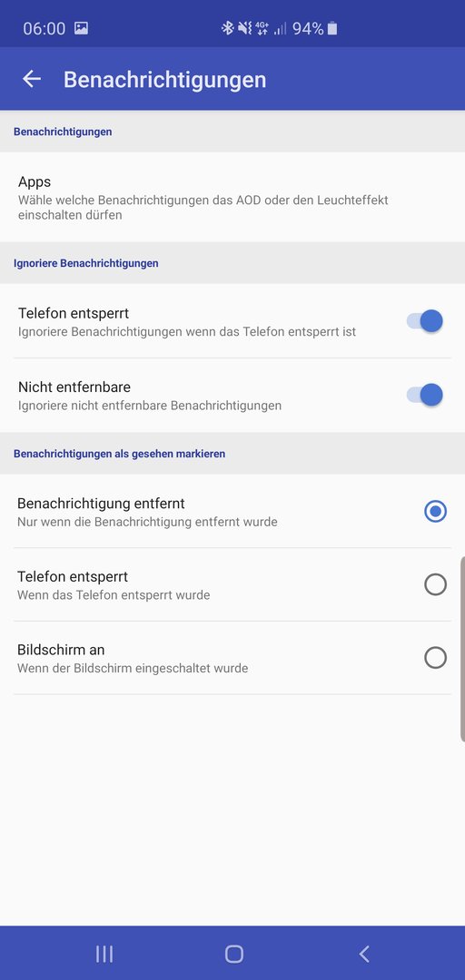This screenshot has height=980, width=465.
Task: Tap the Android home button
Action: (233, 954)
